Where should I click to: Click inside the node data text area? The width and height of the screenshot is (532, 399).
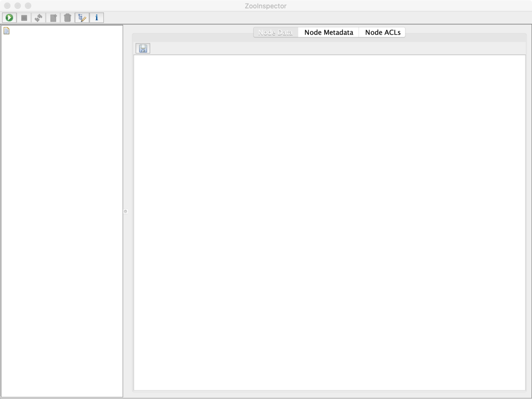pos(330,223)
